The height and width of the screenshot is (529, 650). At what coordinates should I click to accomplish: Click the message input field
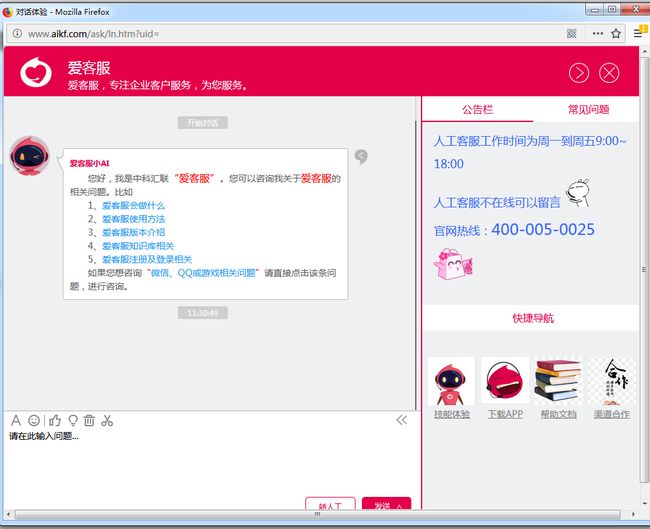[211, 460]
